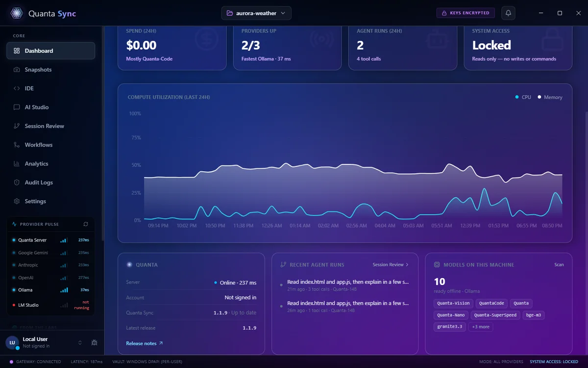This screenshot has height=368, width=588.
Task: Select the OpenAI provider row
Action: click(50, 278)
